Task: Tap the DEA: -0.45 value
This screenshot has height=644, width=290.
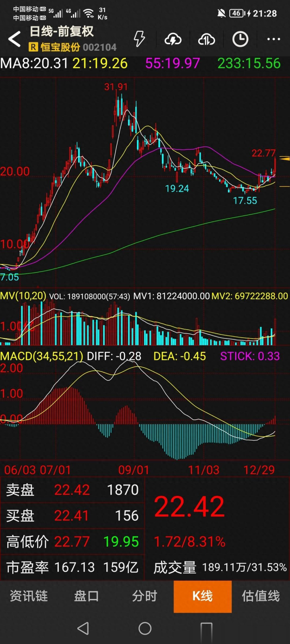Action: [x=180, y=356]
